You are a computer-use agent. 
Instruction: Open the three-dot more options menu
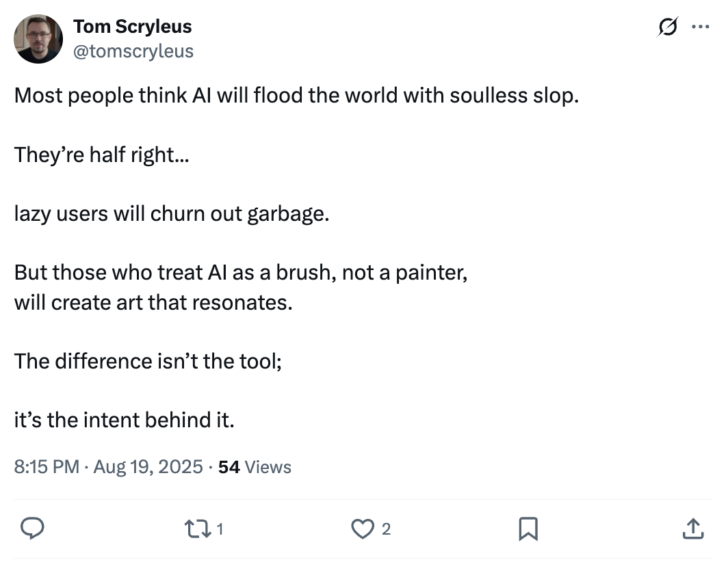[701, 27]
